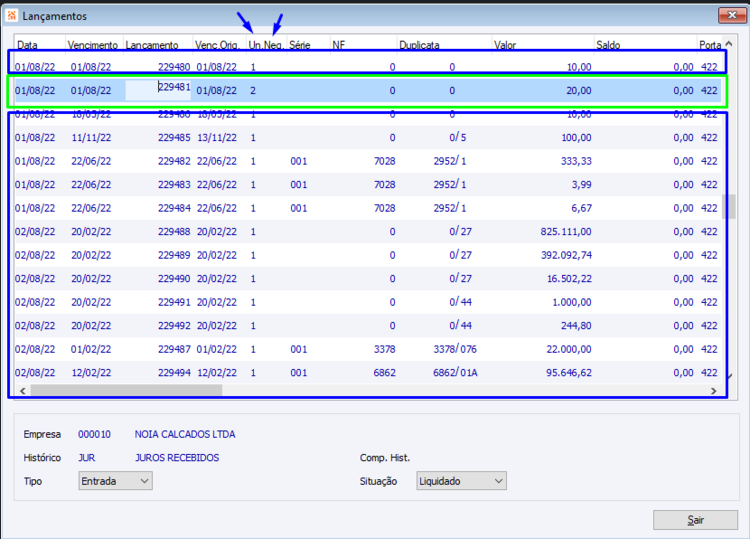Click the horizontal scrollbar left arrow
The height and width of the screenshot is (539, 750).
pos(22,391)
